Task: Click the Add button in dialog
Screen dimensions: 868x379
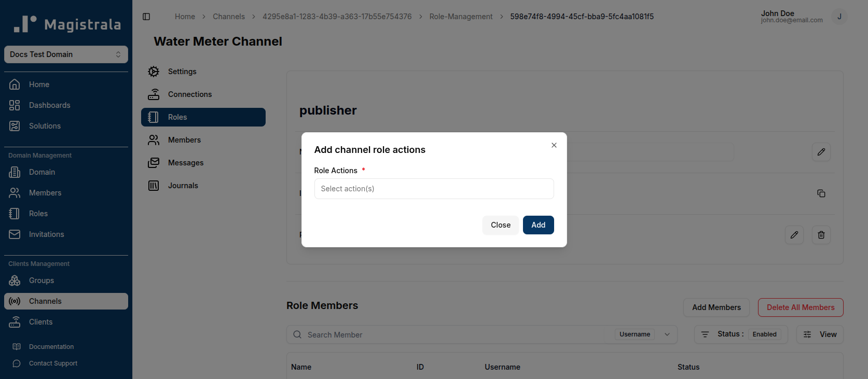Action: [539, 225]
